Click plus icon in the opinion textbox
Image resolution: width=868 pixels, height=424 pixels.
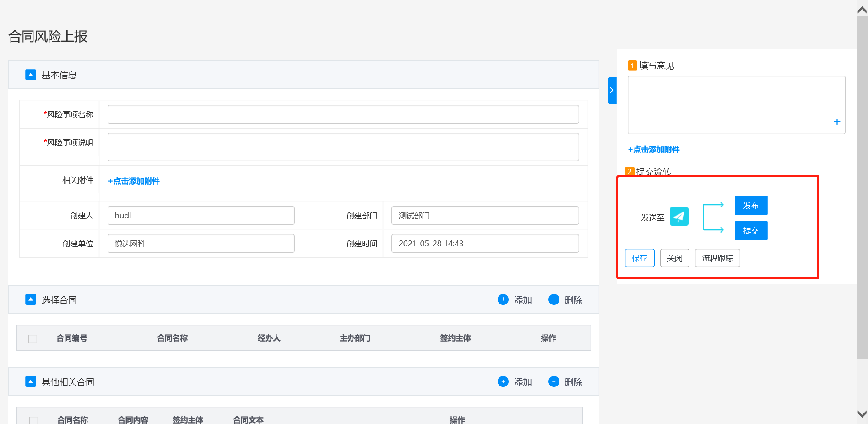tap(836, 122)
